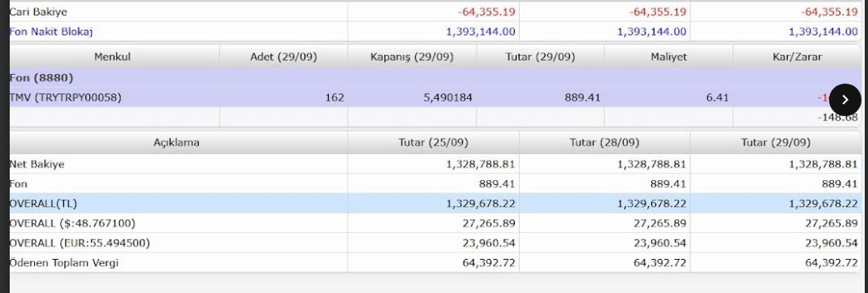This screenshot has width=868, height=293.
Task: Click 23,960.54 in the last Tutar (29/09) column
Action: coord(832,243)
